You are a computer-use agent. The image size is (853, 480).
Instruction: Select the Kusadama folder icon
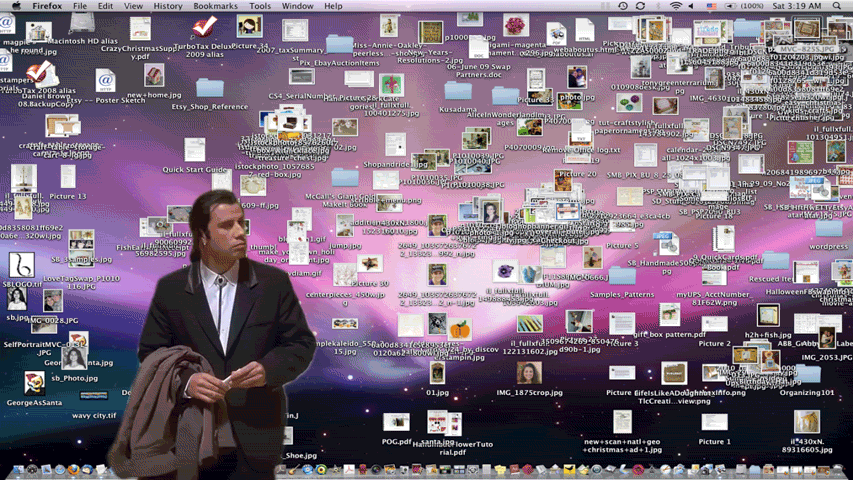pyautogui.click(x=458, y=92)
